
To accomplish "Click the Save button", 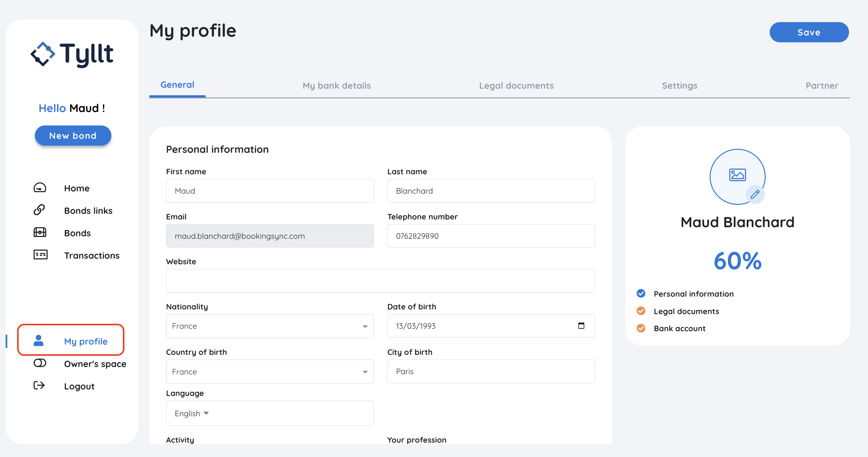I will pos(809,32).
